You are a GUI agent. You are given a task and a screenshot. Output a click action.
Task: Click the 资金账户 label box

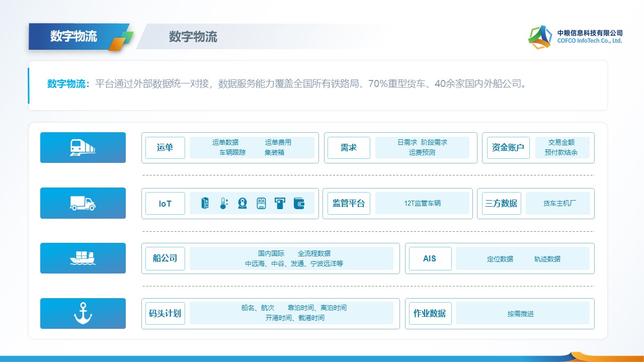tap(508, 148)
